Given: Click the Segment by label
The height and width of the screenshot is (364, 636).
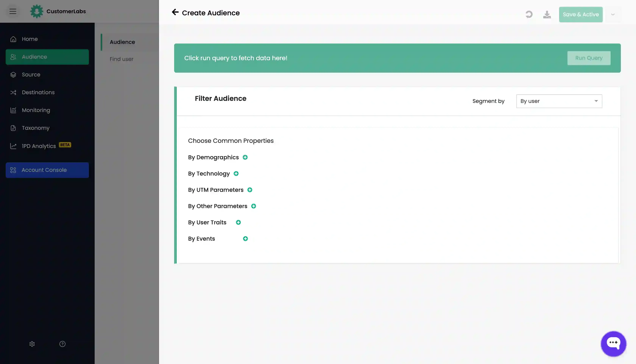Looking at the screenshot, I should (488, 101).
